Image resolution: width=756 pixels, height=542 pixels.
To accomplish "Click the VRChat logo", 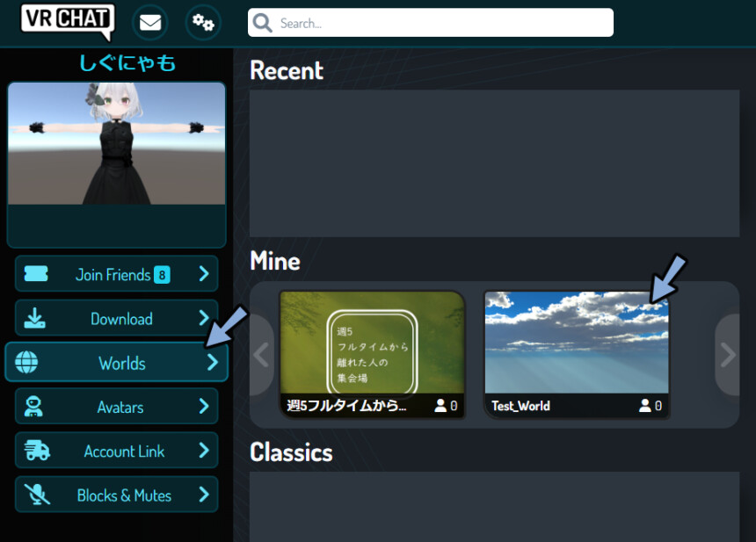I will click(x=68, y=21).
